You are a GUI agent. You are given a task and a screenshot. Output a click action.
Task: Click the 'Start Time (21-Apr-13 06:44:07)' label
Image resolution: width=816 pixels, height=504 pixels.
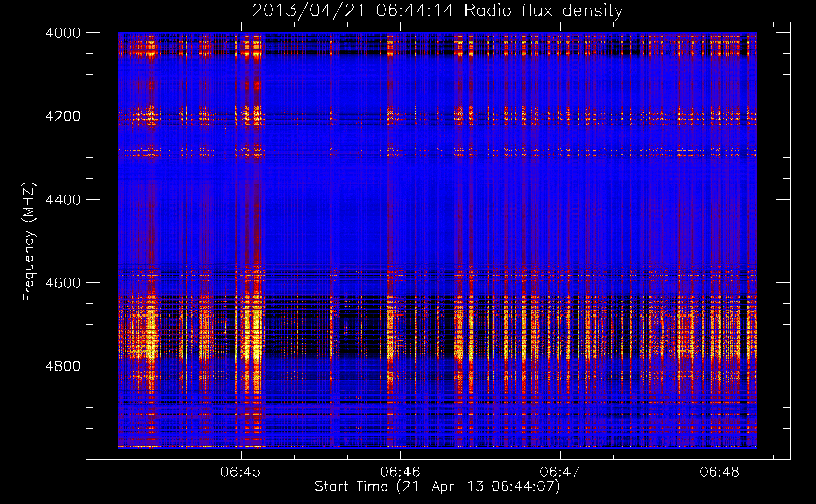click(x=437, y=487)
